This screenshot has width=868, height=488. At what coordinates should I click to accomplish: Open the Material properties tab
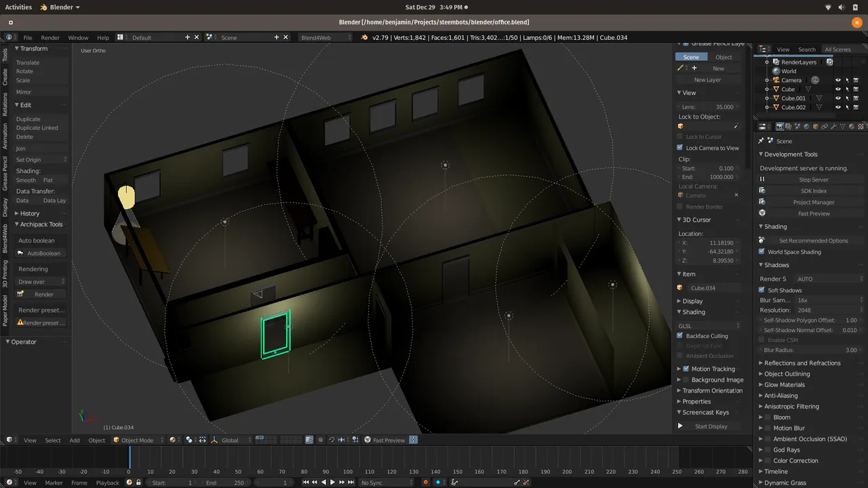pos(852,126)
